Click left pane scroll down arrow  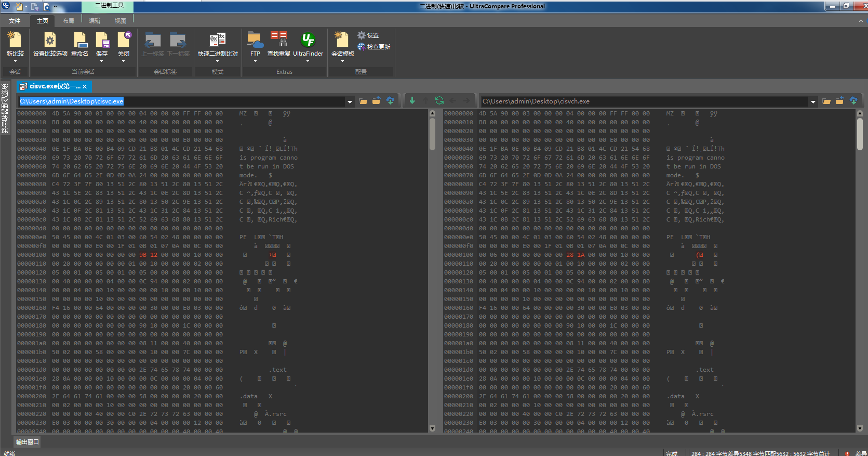click(432, 428)
